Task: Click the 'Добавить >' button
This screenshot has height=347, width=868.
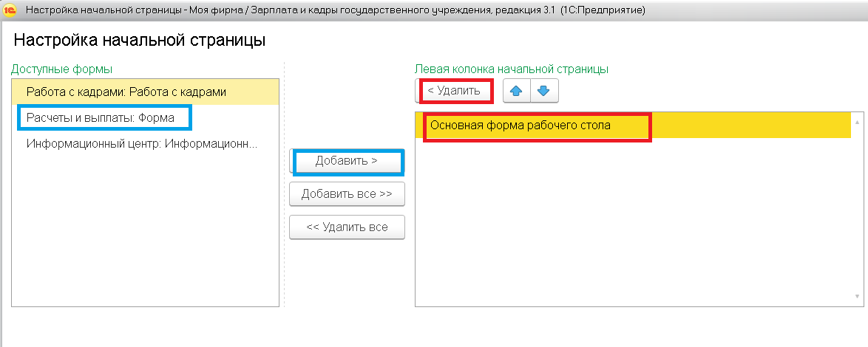Action: pyautogui.click(x=347, y=162)
